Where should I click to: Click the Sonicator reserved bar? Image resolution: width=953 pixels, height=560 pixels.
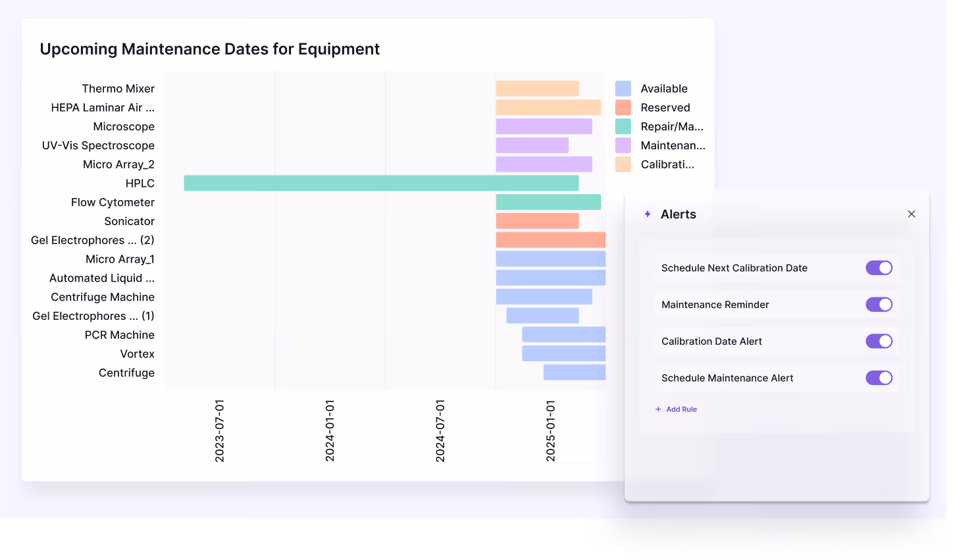point(537,221)
